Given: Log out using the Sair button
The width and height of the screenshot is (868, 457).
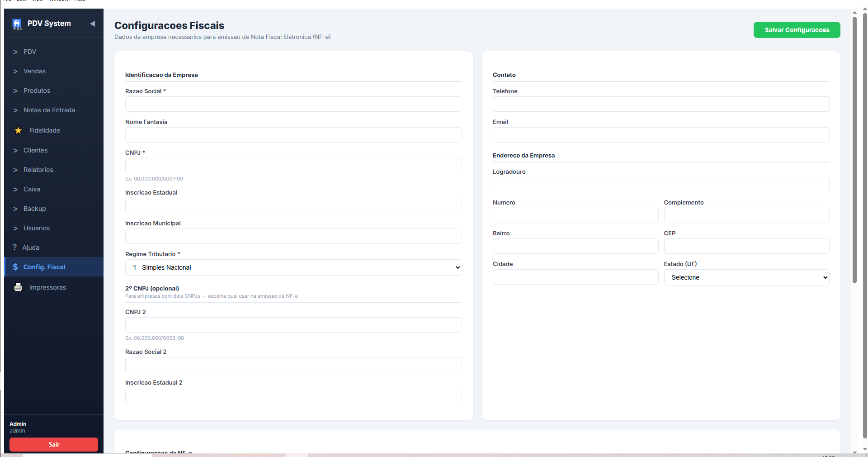Looking at the screenshot, I should coord(54,444).
